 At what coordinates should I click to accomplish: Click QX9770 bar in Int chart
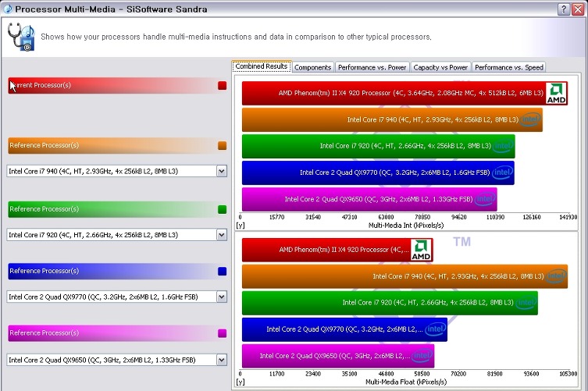378,172
